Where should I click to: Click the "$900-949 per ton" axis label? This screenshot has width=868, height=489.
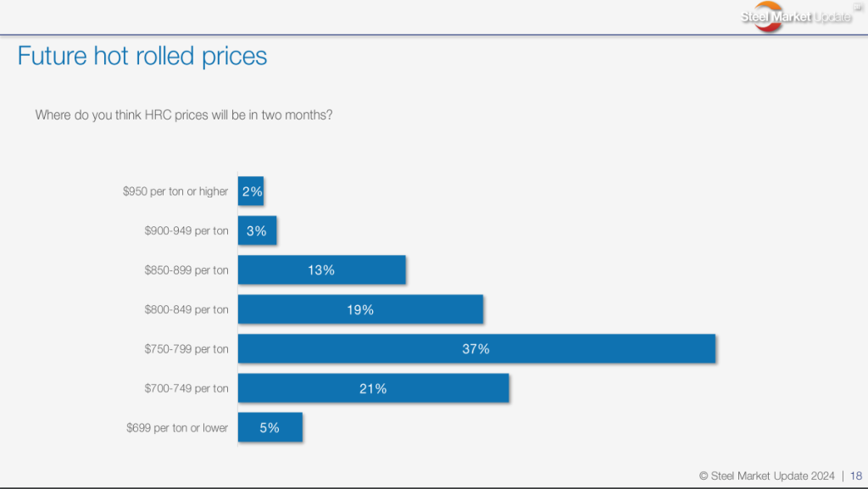186,231
